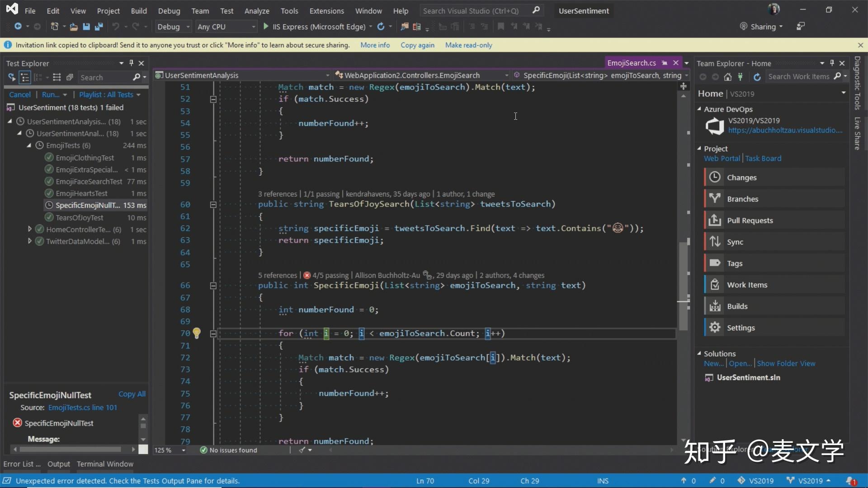Click the collapse-all icon in Test Explorer toolbar
The width and height of the screenshot is (868, 488).
click(70, 77)
